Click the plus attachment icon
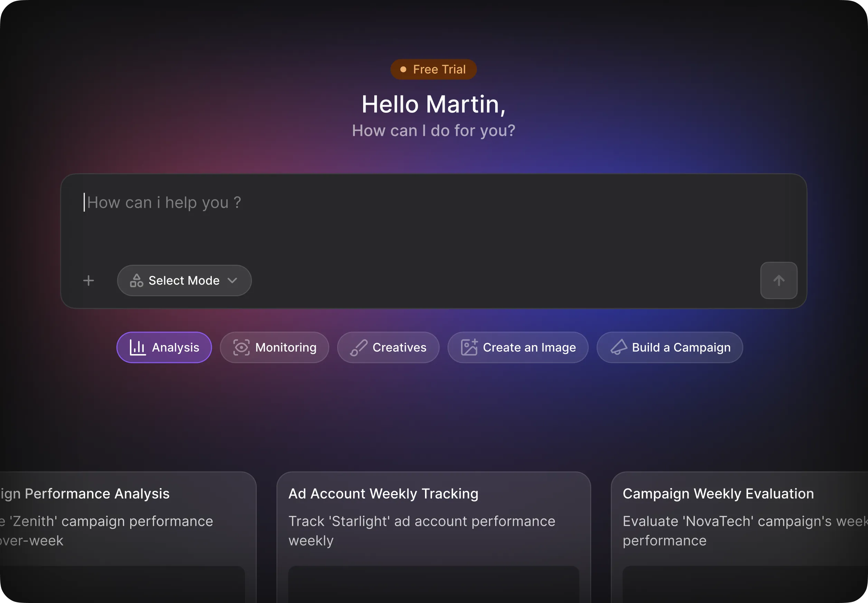The image size is (868, 603). (88, 280)
